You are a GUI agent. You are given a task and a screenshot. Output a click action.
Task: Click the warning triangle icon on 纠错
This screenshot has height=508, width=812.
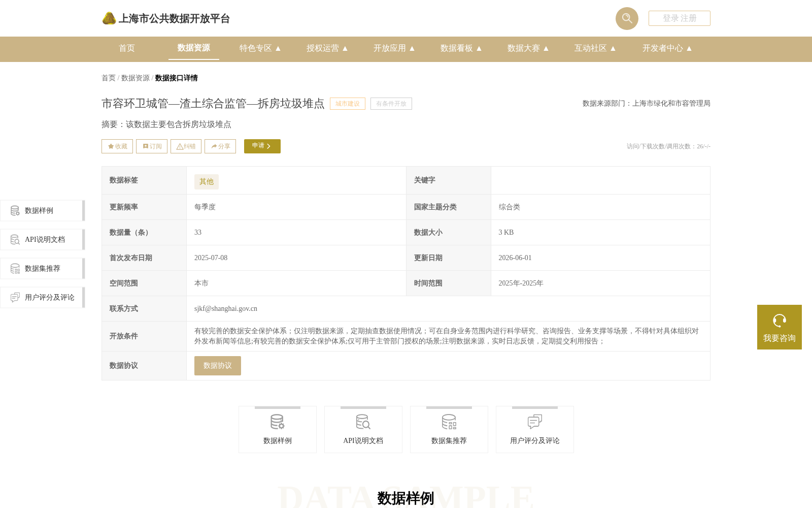[180, 146]
